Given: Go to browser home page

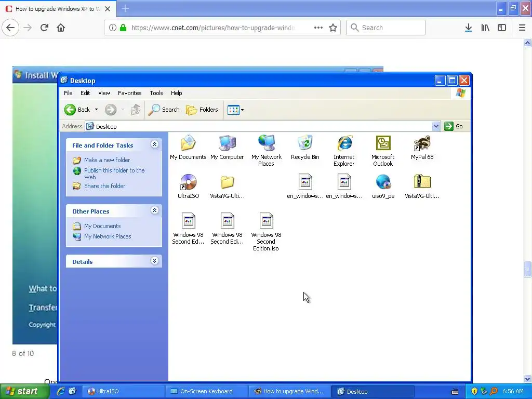Looking at the screenshot, I should (x=61, y=28).
